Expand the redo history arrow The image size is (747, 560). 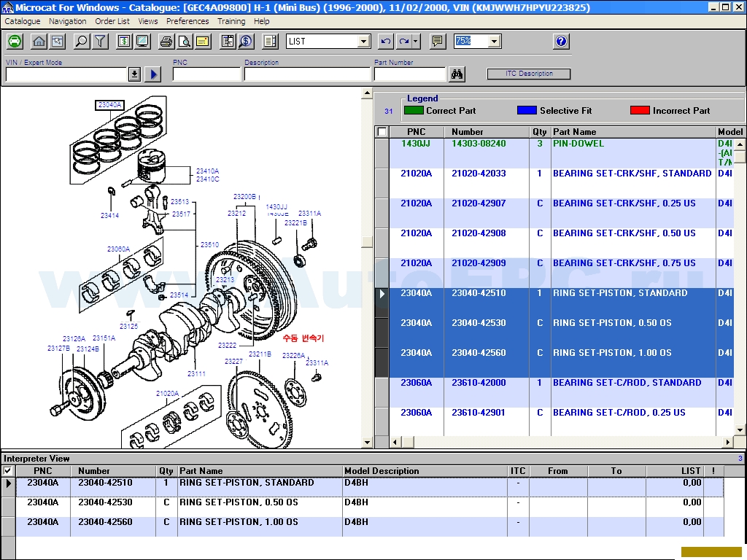pyautogui.click(x=416, y=42)
